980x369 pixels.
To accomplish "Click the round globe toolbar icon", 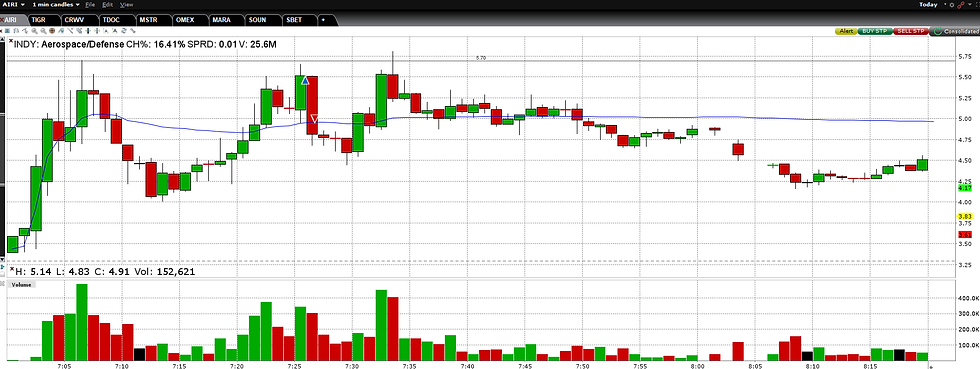I will 52,31.
